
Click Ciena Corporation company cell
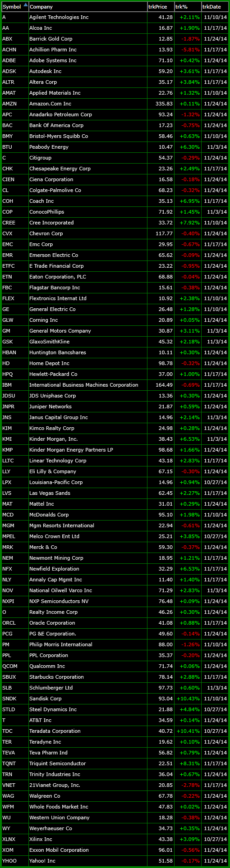tap(88, 179)
